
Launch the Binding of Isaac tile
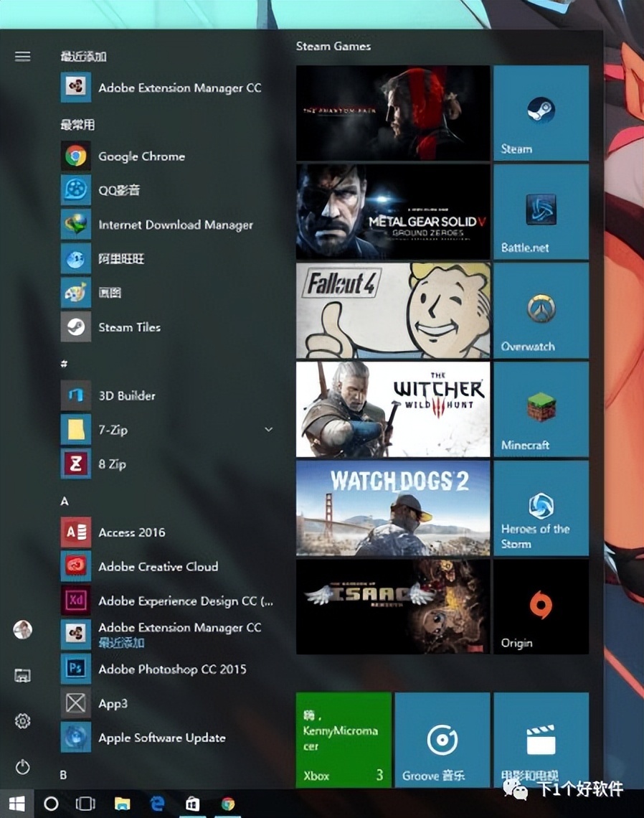point(393,607)
